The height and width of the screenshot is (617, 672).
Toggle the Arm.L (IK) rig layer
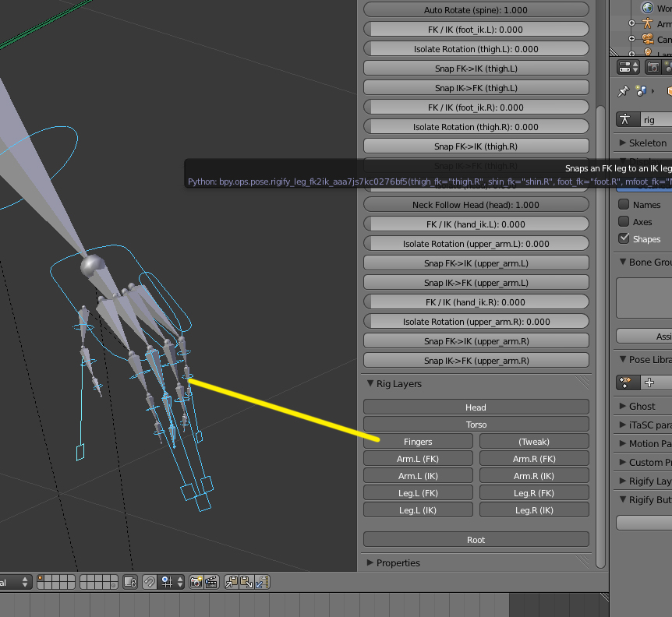click(x=418, y=475)
